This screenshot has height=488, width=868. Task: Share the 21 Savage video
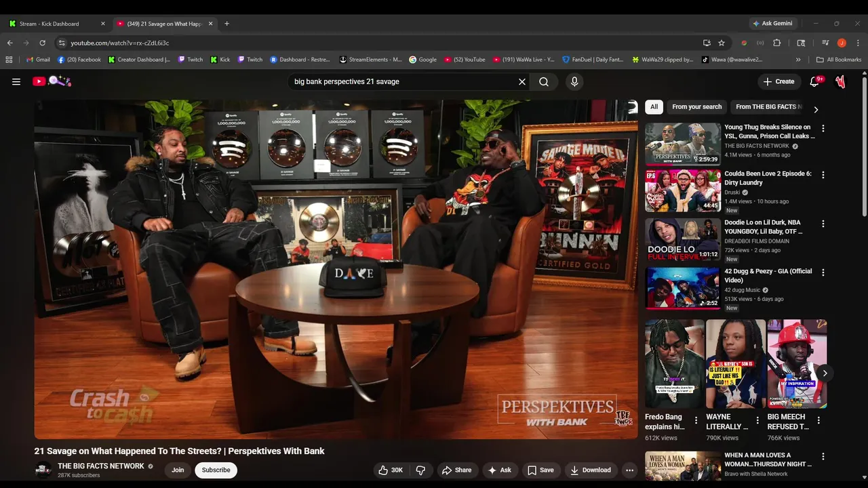click(x=456, y=470)
